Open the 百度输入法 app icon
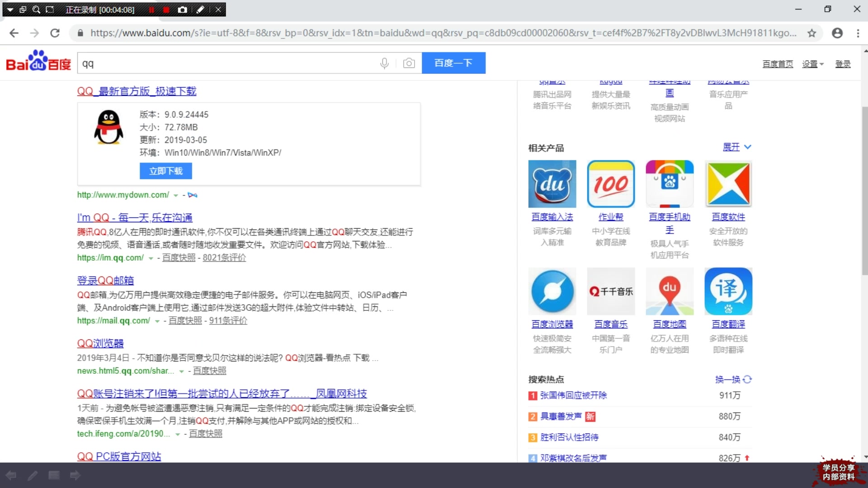 point(552,184)
